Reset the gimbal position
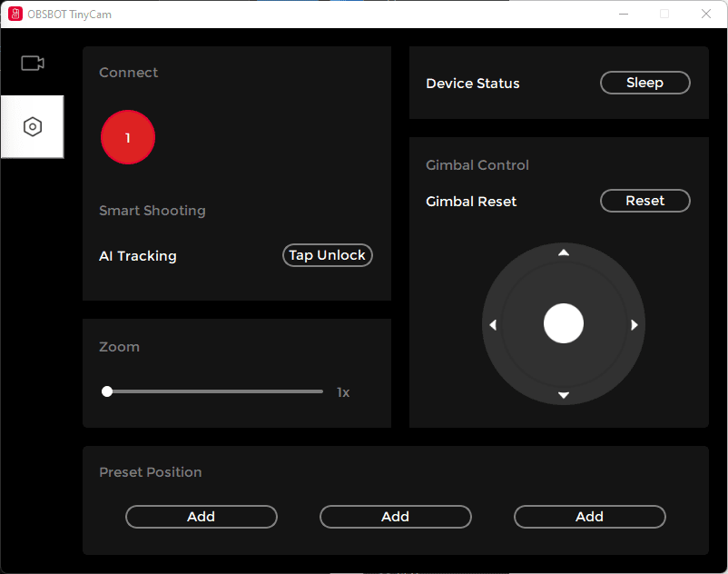728x574 pixels. point(645,201)
